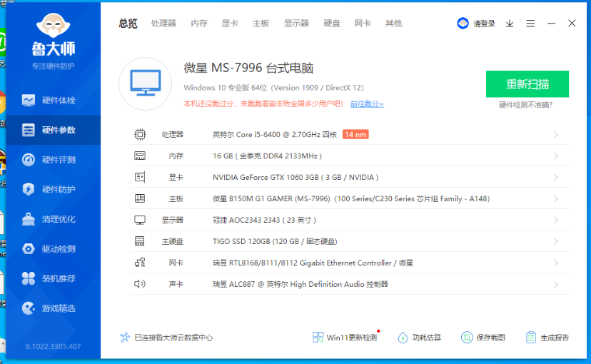The image size is (591, 364).
Task: Minimize the 鲁大师 window
Action: (x=552, y=24)
